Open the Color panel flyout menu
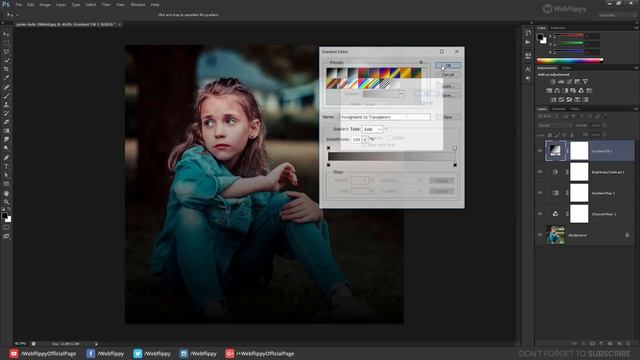 [x=636, y=28]
